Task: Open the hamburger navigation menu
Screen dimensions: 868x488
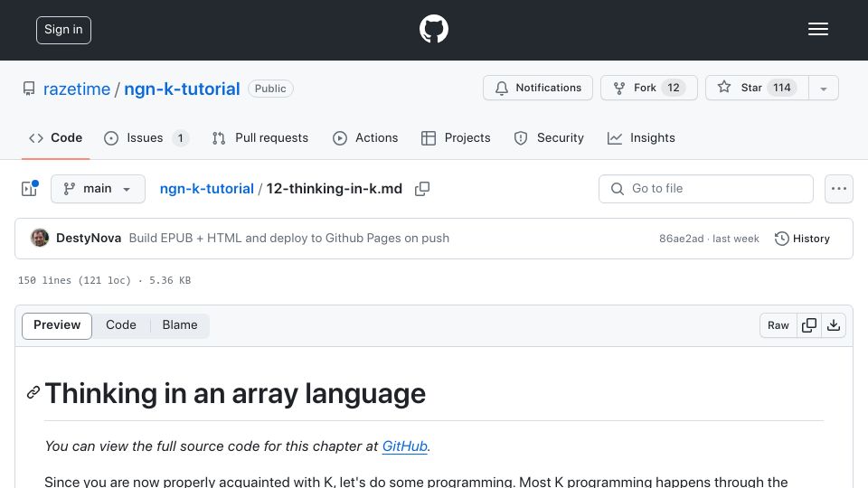Action: pos(817,29)
